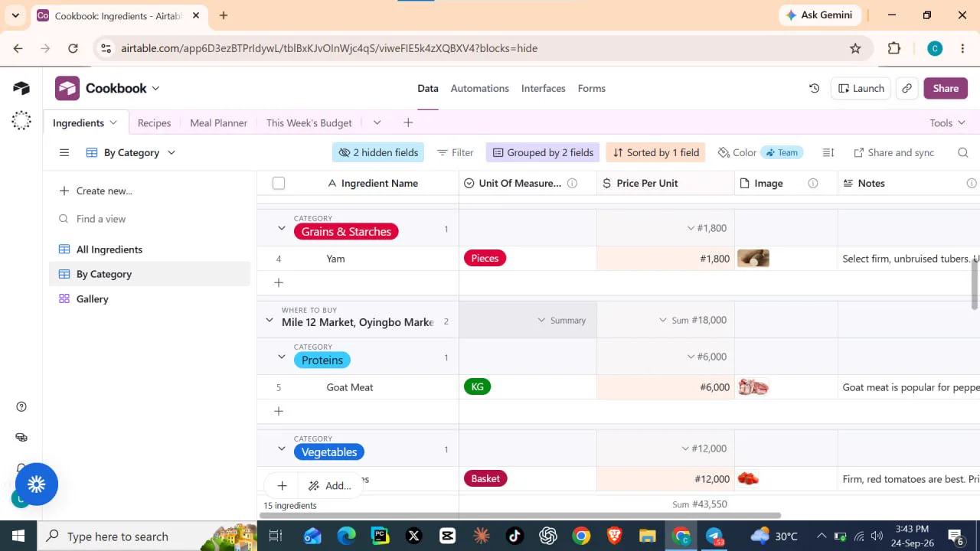This screenshot has height=551, width=980.
Task: Collapse the Mile 12 Market group
Action: coord(269,320)
